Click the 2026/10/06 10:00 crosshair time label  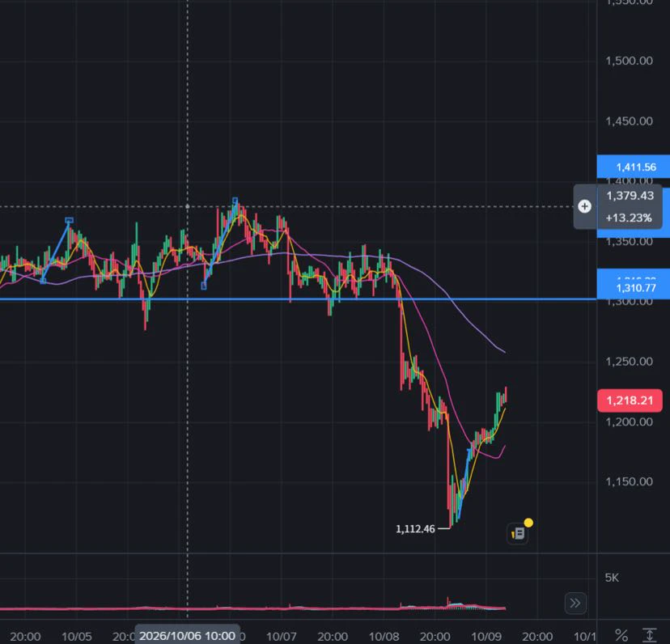[x=187, y=636]
